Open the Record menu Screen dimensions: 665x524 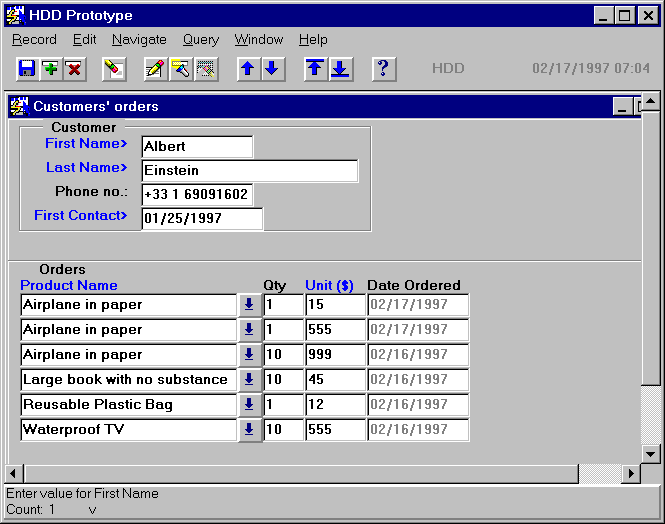[x=34, y=40]
